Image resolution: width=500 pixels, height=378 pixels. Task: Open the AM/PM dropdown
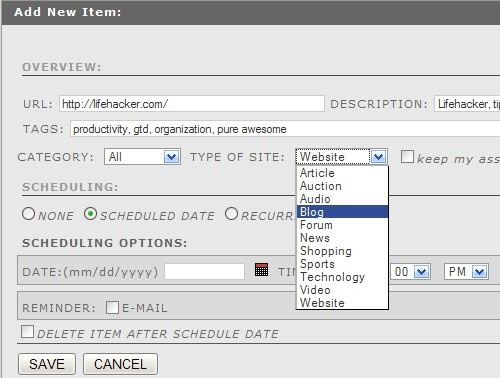[x=466, y=272]
